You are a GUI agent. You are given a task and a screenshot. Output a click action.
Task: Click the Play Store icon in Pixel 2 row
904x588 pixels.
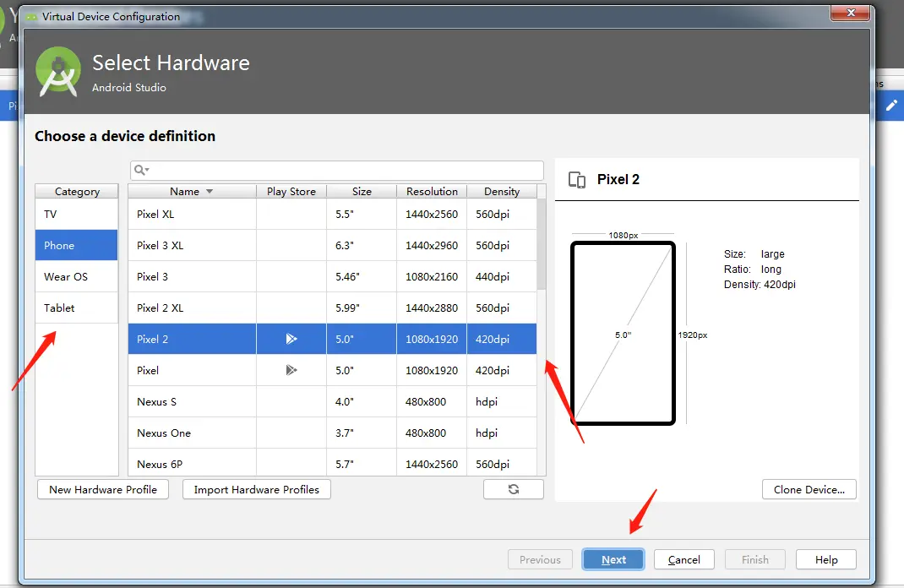[x=291, y=339]
